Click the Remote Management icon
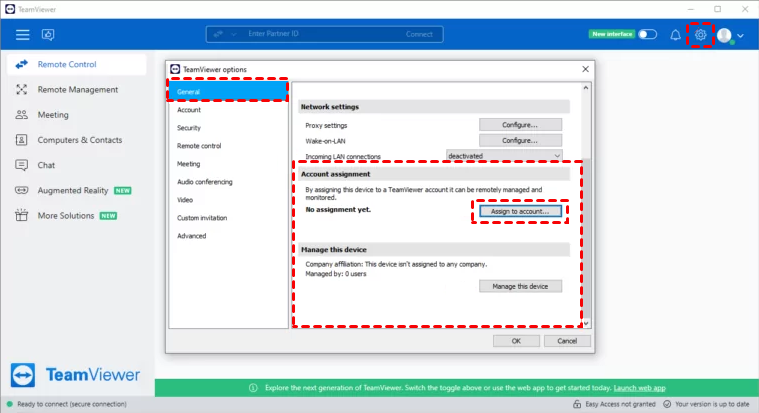Viewport: 759px width, 413px height. (x=21, y=90)
